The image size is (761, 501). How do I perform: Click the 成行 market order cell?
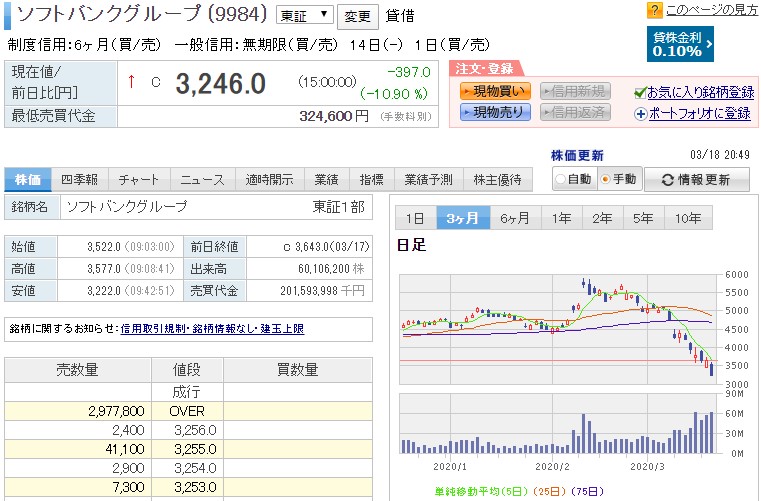(187, 392)
